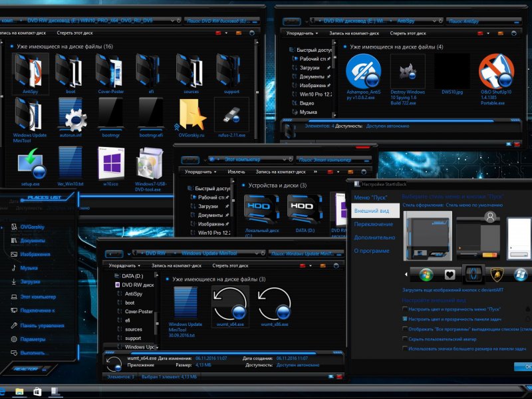Go to the Дополнительно tab
Screen dimensions: 532x399
[x=374, y=237]
